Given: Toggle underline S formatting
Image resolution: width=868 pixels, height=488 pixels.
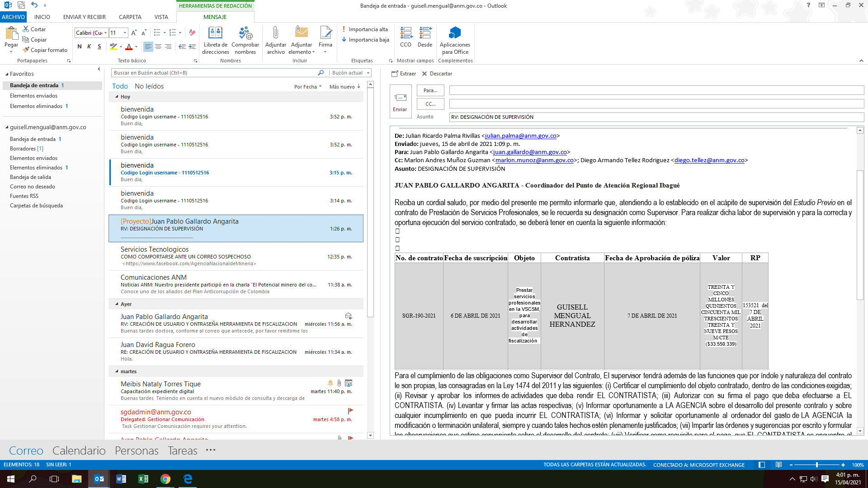Looking at the screenshot, I should (x=99, y=47).
